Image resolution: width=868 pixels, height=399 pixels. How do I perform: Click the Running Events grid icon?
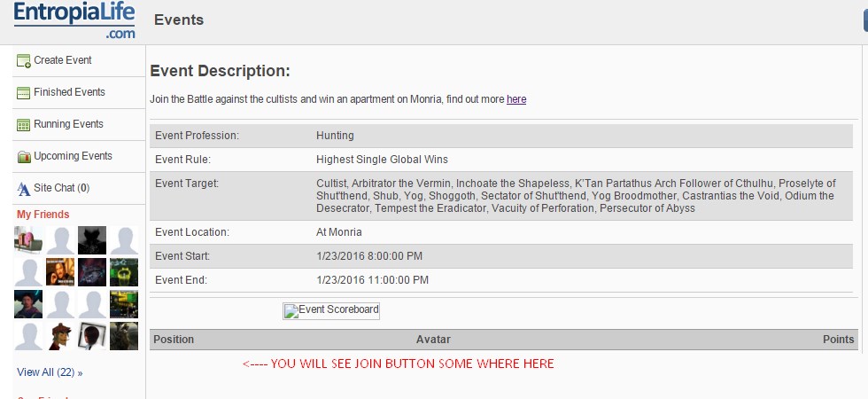[24, 125]
